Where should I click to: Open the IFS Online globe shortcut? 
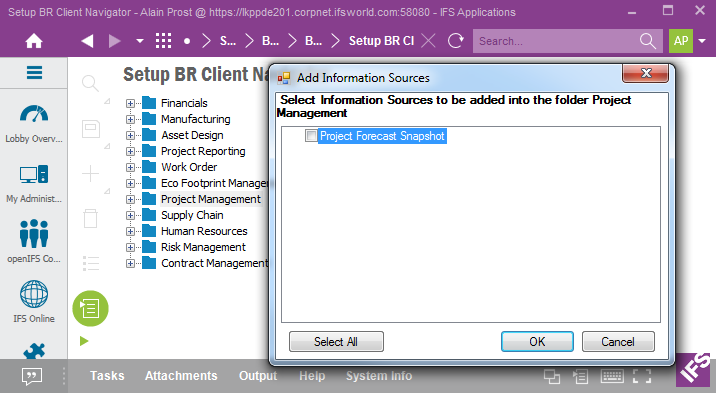point(34,301)
